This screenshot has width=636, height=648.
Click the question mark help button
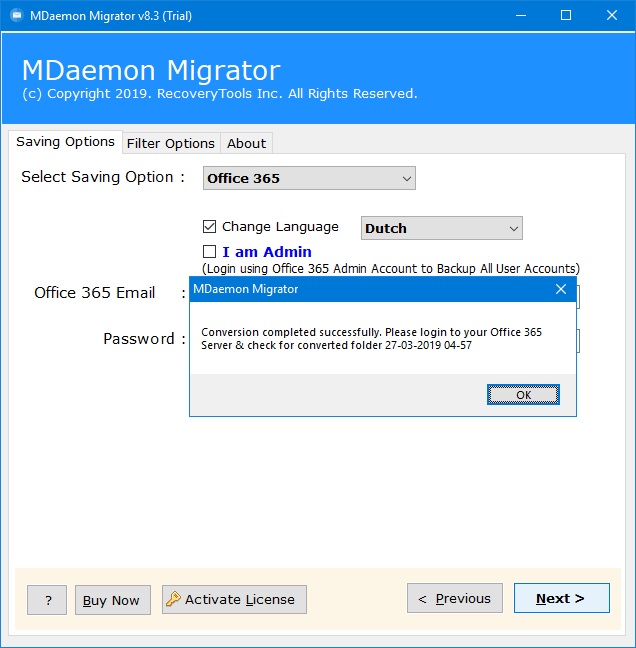[x=47, y=600]
